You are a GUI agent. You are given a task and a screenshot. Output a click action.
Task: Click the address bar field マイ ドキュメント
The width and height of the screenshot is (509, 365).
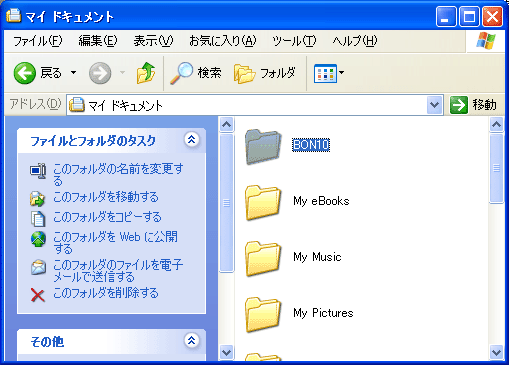(x=255, y=105)
